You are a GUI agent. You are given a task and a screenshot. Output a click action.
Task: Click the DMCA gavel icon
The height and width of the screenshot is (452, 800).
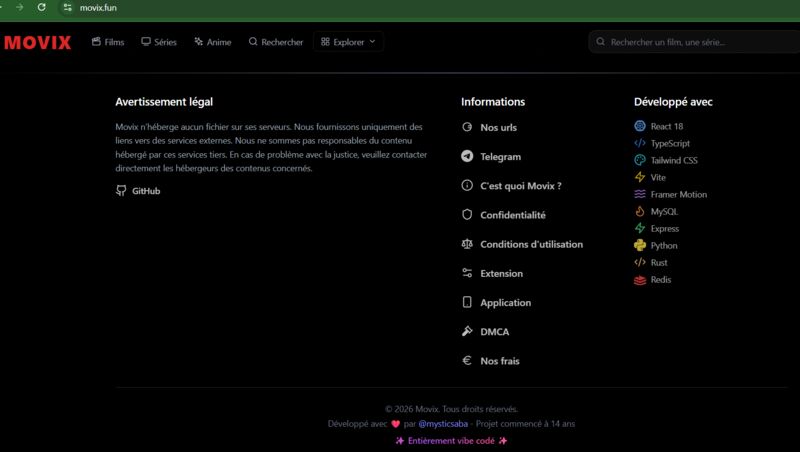pos(467,331)
